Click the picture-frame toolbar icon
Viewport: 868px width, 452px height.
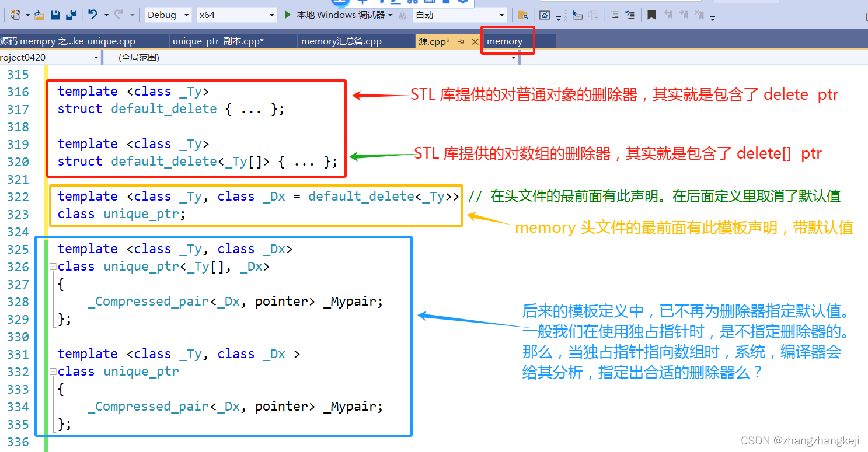(544, 15)
